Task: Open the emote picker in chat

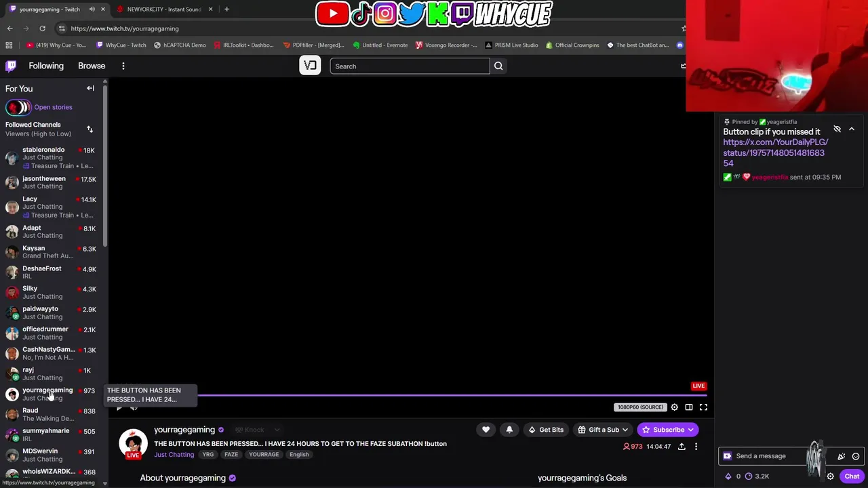Action: [856, 456]
